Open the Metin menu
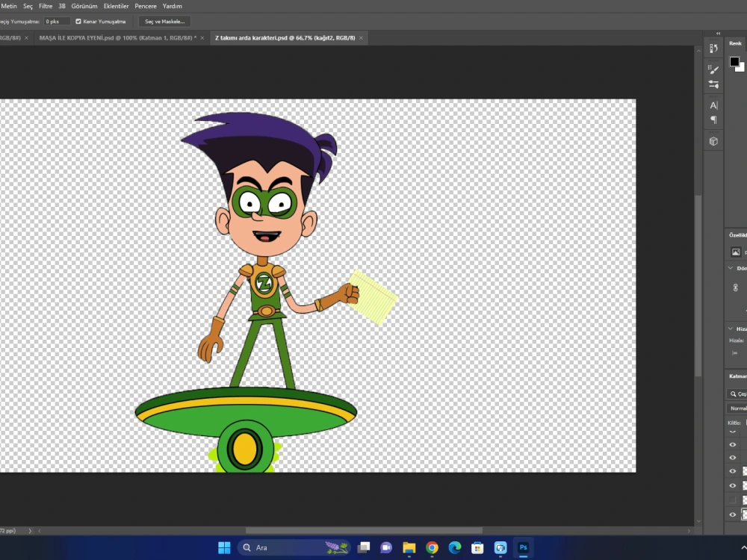 [9, 6]
